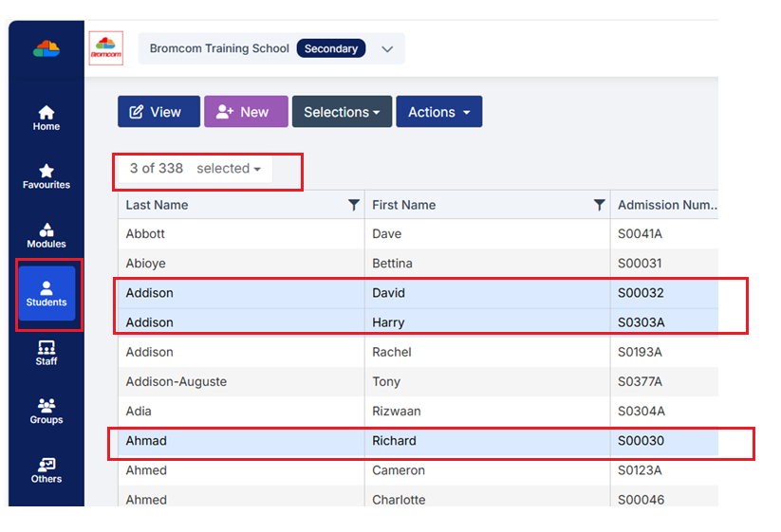Click the New student button

[245, 112]
